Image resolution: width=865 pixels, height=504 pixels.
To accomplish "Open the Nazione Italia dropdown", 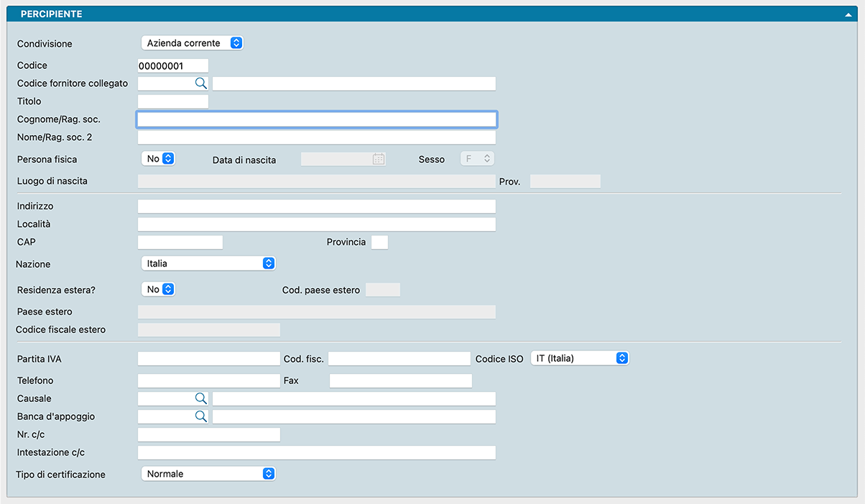I will [208, 263].
